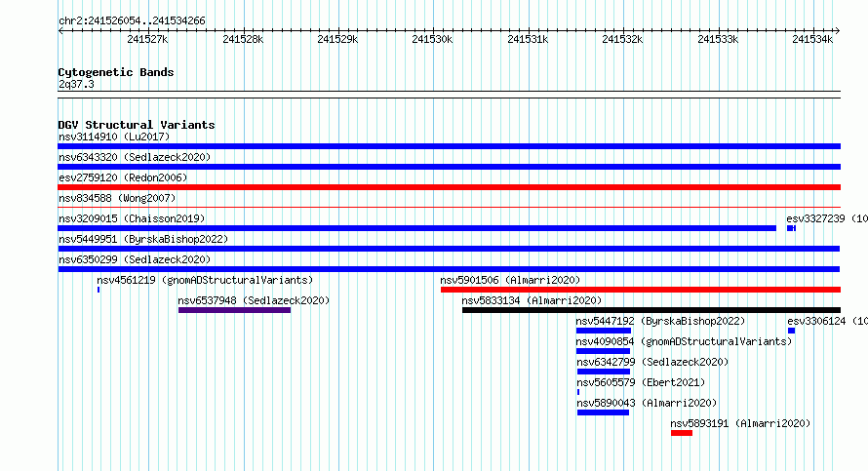
Task: Click the ruler's left end arrow
Action: (x=60, y=31)
